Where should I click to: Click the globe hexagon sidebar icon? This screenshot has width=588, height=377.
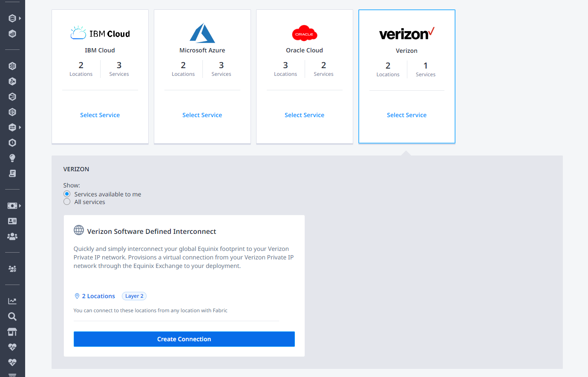(12, 112)
